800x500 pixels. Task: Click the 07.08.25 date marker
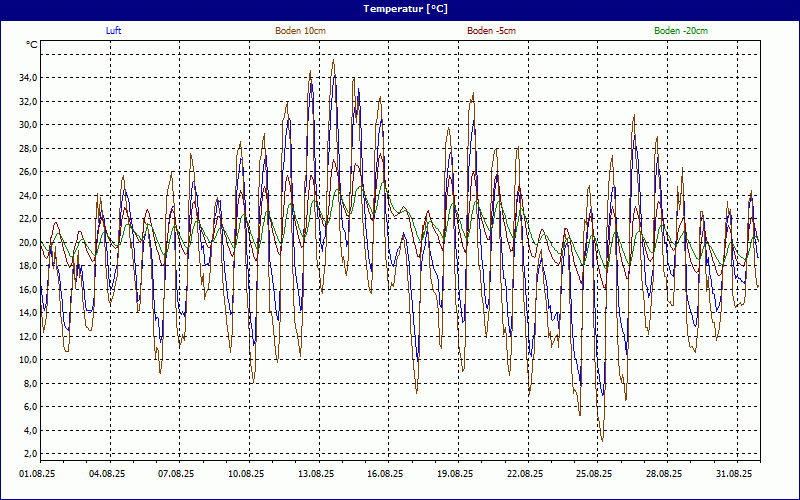click(x=176, y=474)
